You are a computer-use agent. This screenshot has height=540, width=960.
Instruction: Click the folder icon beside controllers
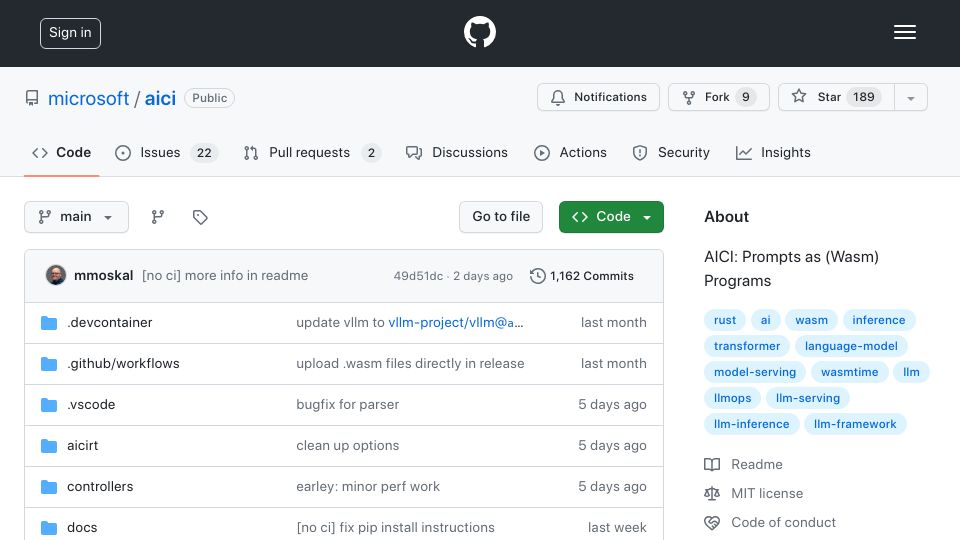pos(49,487)
